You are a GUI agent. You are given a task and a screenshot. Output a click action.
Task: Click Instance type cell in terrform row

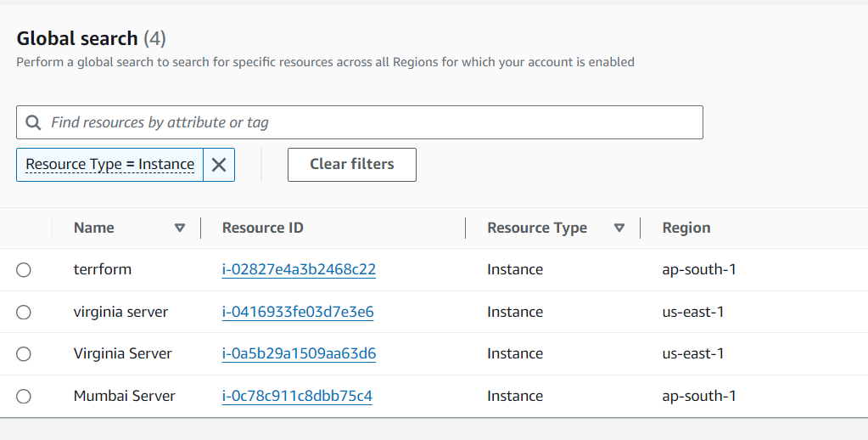point(515,269)
